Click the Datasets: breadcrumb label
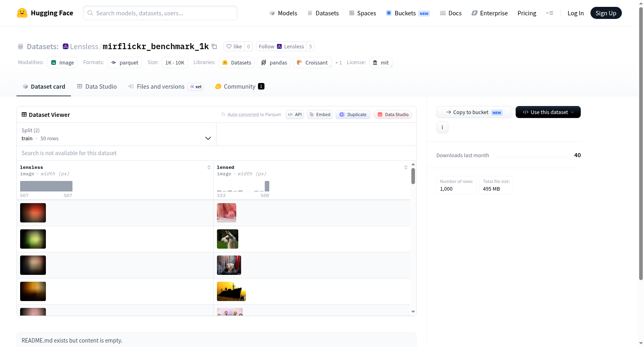The height and width of the screenshot is (347, 644). (43, 46)
